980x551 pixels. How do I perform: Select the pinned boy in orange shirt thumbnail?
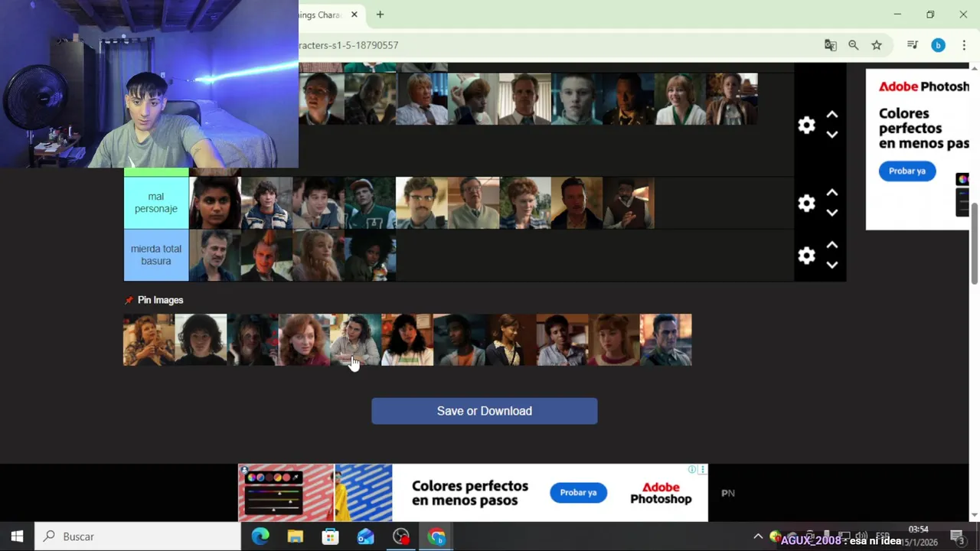[x=459, y=340]
